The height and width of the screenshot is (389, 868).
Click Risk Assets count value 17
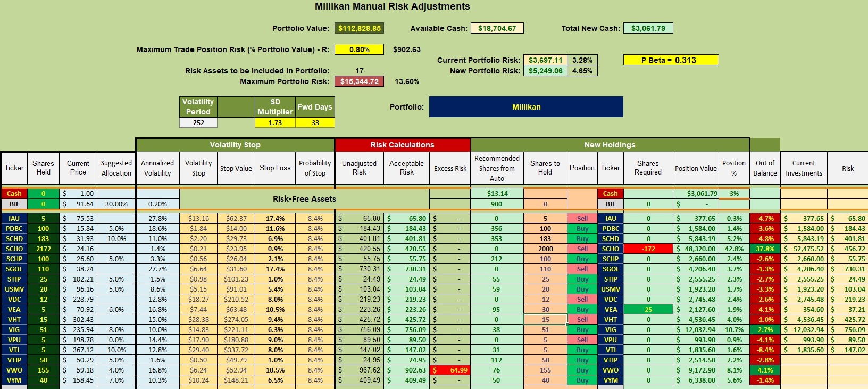tap(360, 71)
